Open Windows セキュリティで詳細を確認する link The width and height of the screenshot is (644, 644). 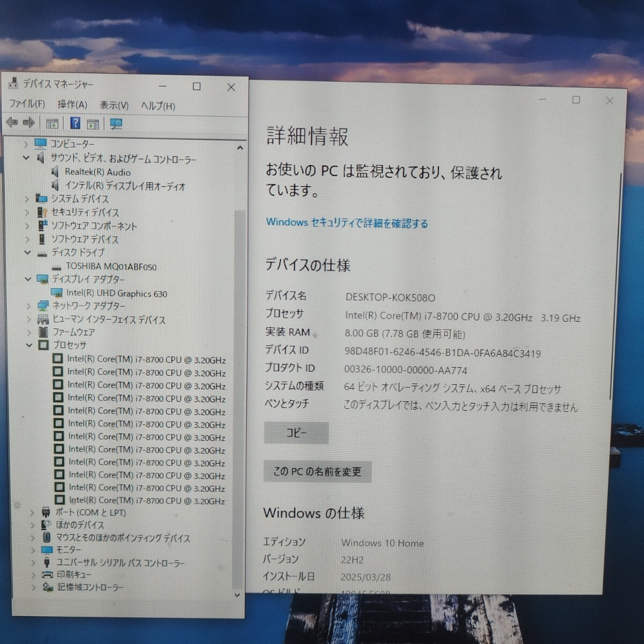point(347,223)
